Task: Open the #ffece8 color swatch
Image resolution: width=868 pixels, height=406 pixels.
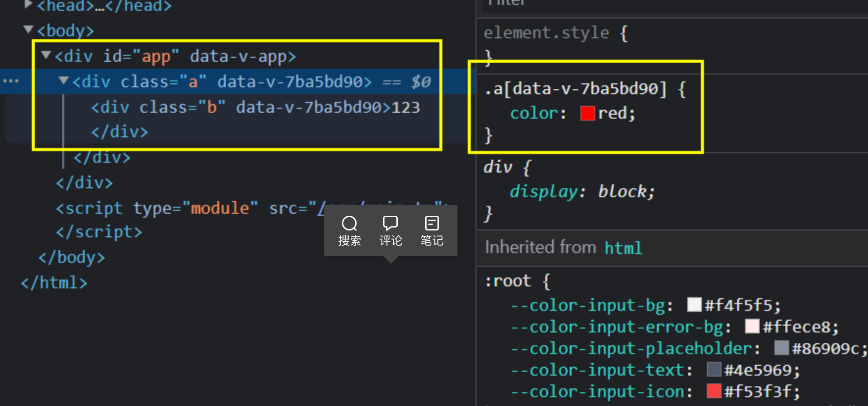Action: coord(752,326)
